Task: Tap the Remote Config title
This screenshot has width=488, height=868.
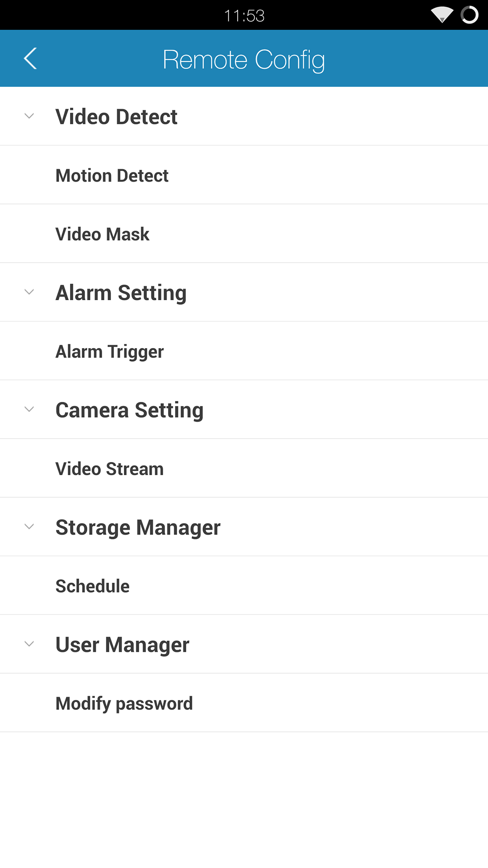Action: [244, 60]
